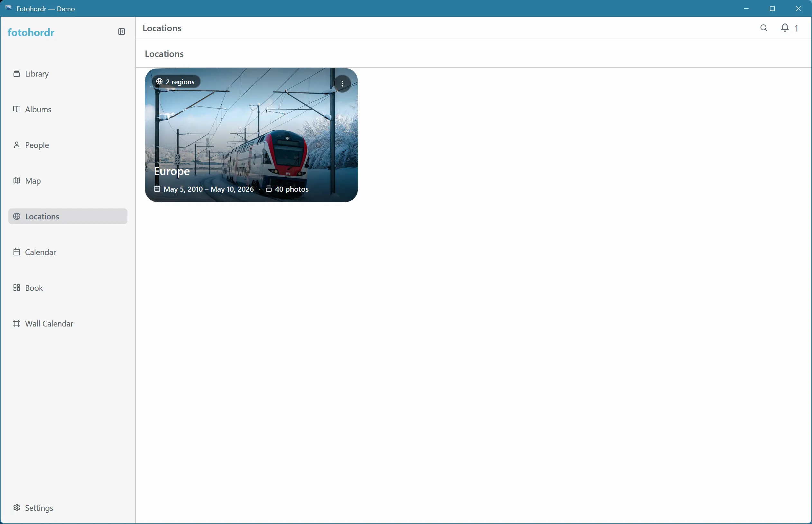Click the Book grid icon
Image resolution: width=812 pixels, height=524 pixels.
tap(17, 288)
